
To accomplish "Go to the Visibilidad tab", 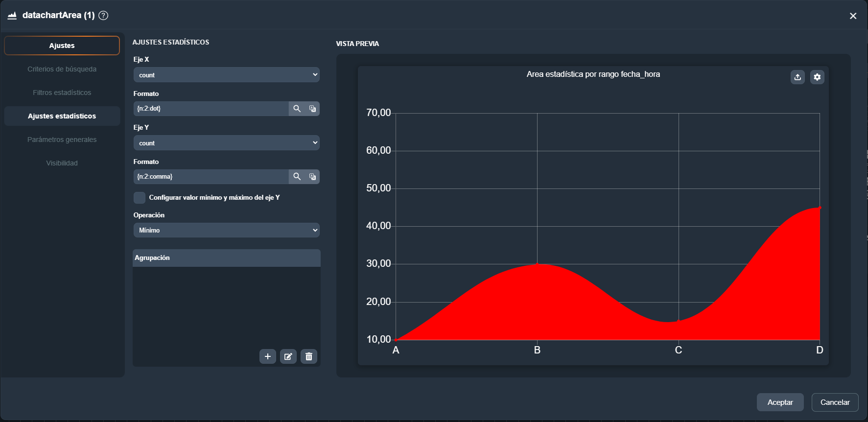I will pos(62,163).
